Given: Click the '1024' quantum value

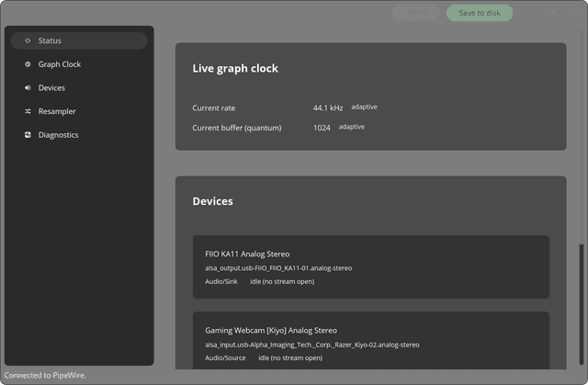Looking at the screenshot, I should [322, 128].
